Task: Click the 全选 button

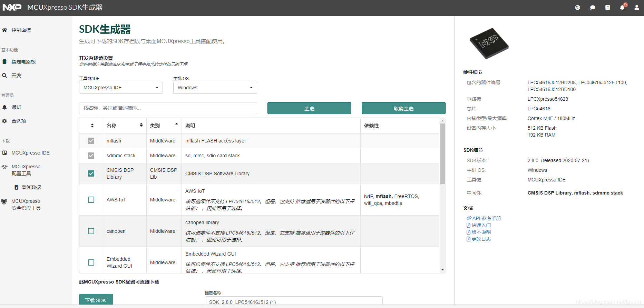Action: tap(309, 108)
